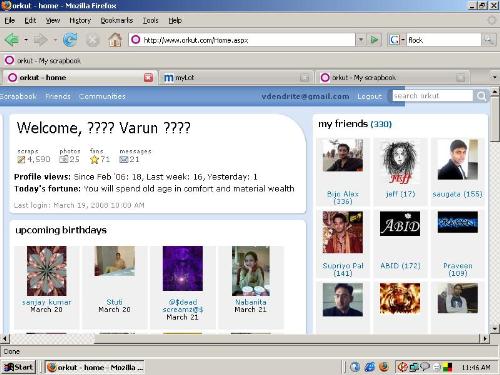Open the Scrapbook link in orkut navigation
The width and height of the screenshot is (500, 375).
[x=18, y=96]
